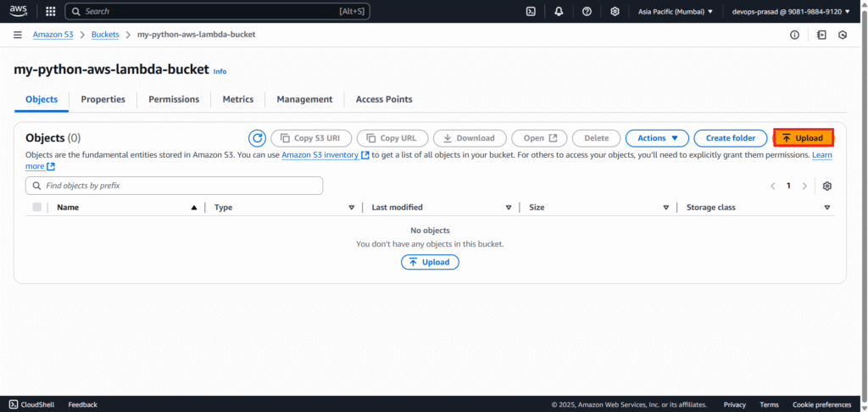868x412 pixels.
Task: Click the page number 1
Action: [x=788, y=186]
